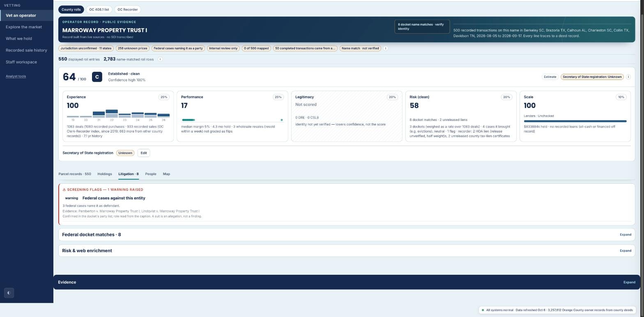Click the grade C badge
This screenshot has width=644, height=317.
pos(97,77)
